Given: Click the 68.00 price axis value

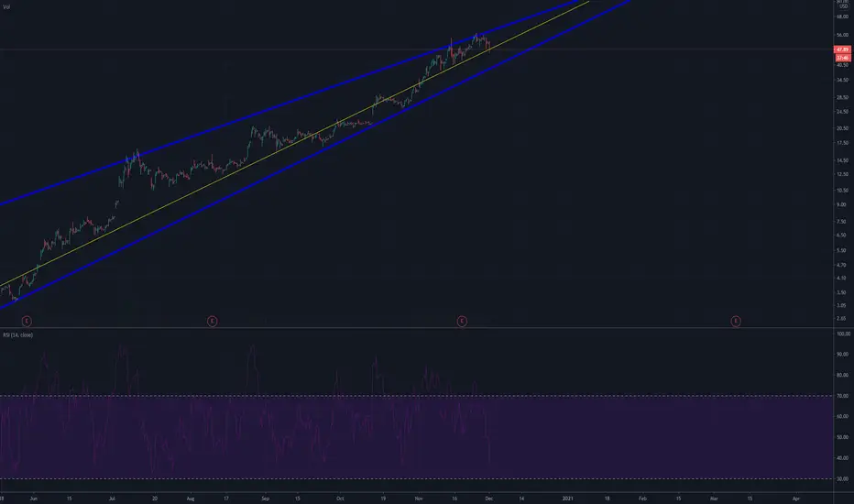Looking at the screenshot, I should (843, 16).
